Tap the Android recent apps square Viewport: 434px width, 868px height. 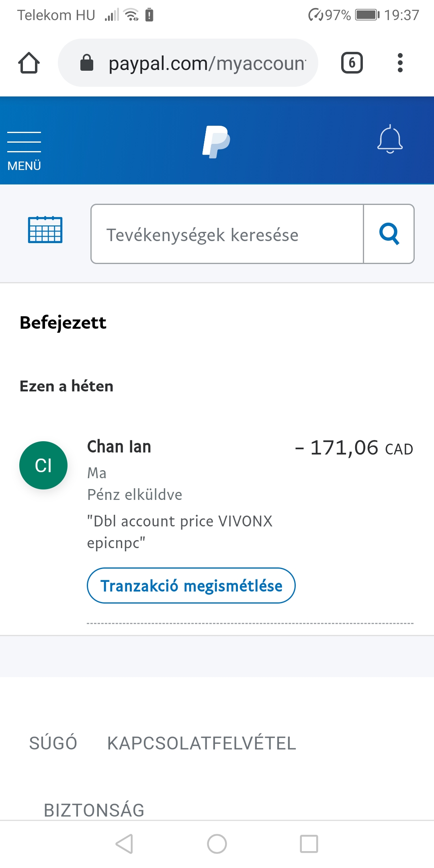point(309,843)
